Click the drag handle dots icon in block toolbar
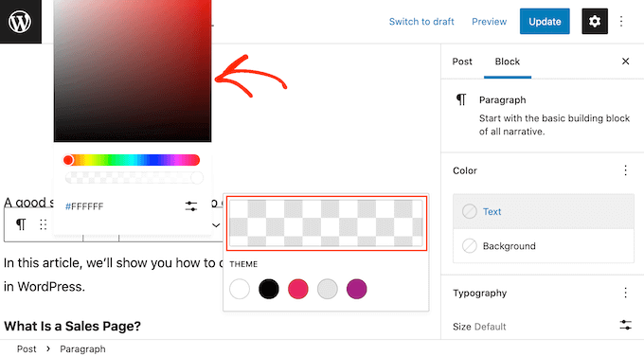This screenshot has width=644, height=356. [44, 224]
